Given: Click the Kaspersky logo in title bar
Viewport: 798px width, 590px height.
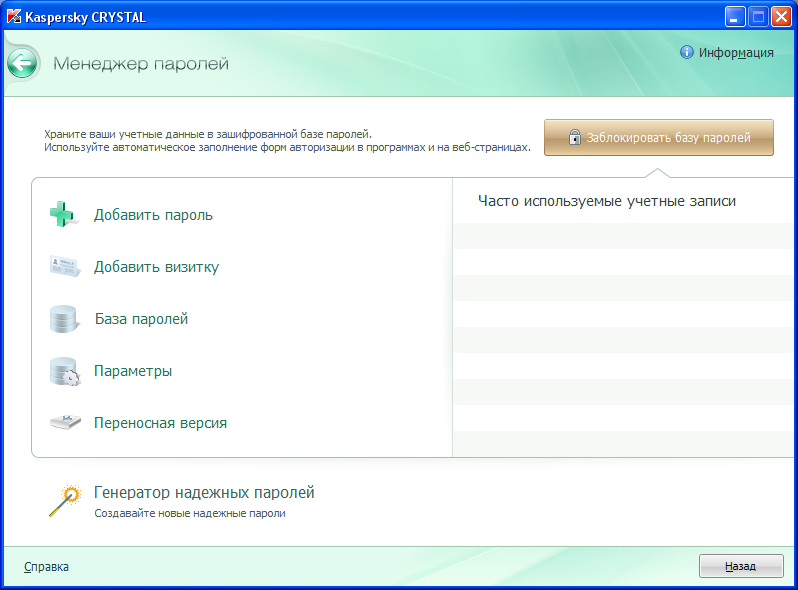Looking at the screenshot, I should (14, 17).
